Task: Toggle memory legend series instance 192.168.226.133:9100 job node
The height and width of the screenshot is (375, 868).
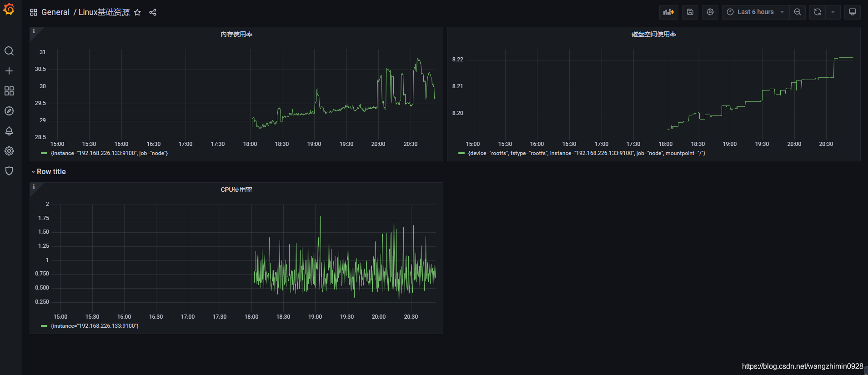Action: 109,153
